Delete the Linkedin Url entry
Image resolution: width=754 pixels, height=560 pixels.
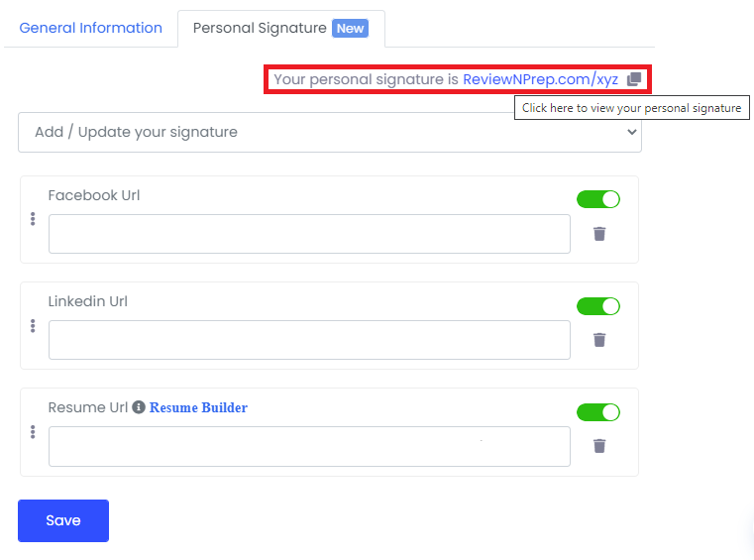[x=599, y=340]
